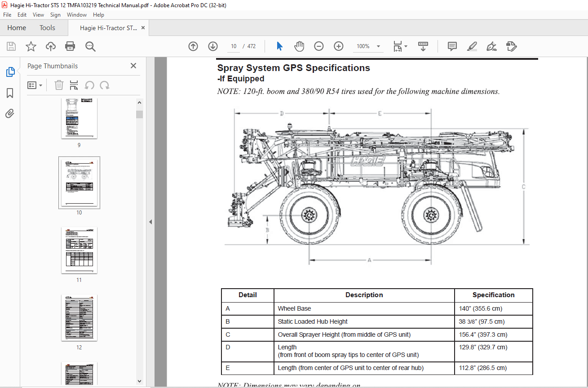588x388 pixels.
Task: Click the thumbnail scrollbar handle
Action: coord(139,114)
